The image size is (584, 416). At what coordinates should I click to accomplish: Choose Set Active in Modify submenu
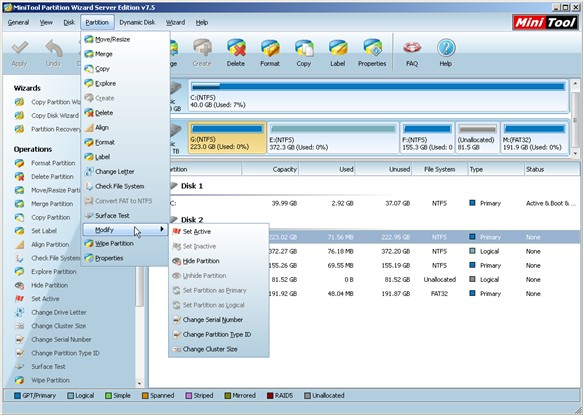tap(219, 232)
